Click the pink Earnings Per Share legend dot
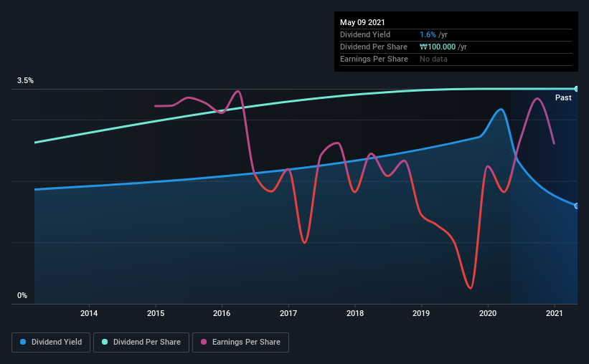The height and width of the screenshot is (364, 589). click(x=204, y=342)
